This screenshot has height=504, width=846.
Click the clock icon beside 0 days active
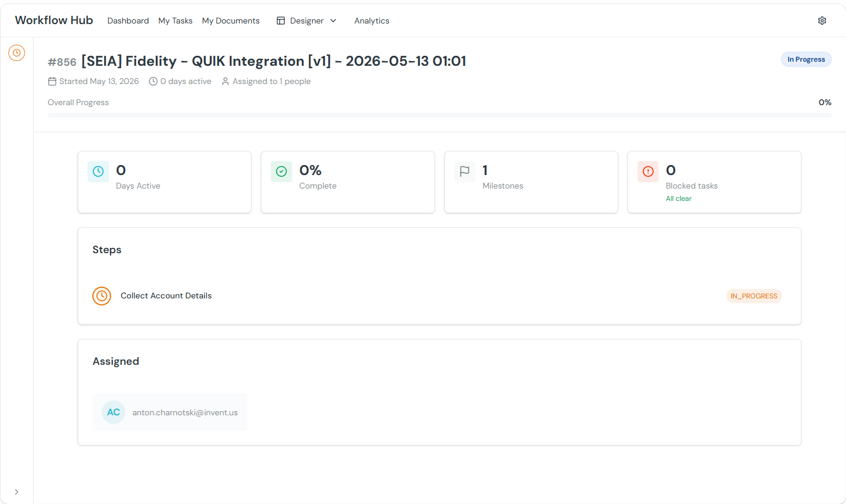[x=153, y=82]
